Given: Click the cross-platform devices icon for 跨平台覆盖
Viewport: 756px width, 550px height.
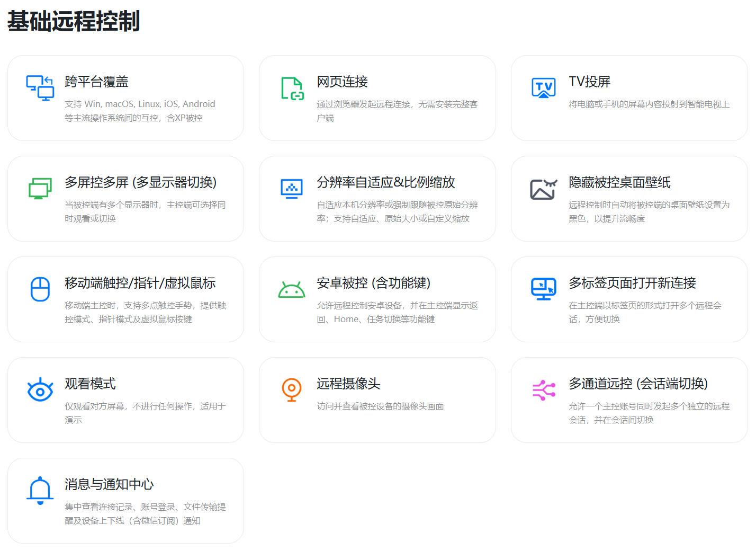Looking at the screenshot, I should coord(40,88).
